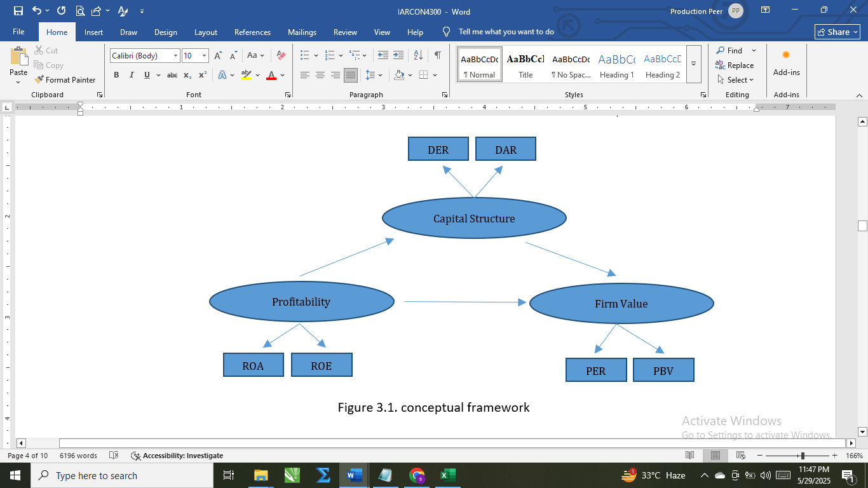Click the Find button

pyautogui.click(x=729, y=51)
